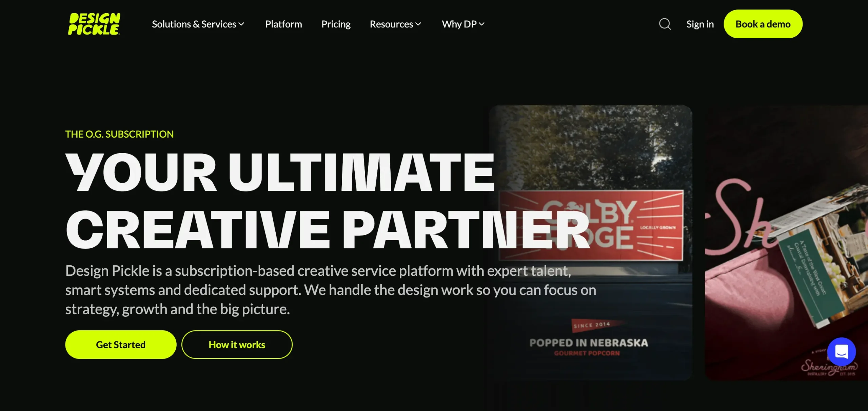The height and width of the screenshot is (411, 868).
Task: Click THE O.G. SUBSCRIPTION tagline text
Action: [119, 134]
